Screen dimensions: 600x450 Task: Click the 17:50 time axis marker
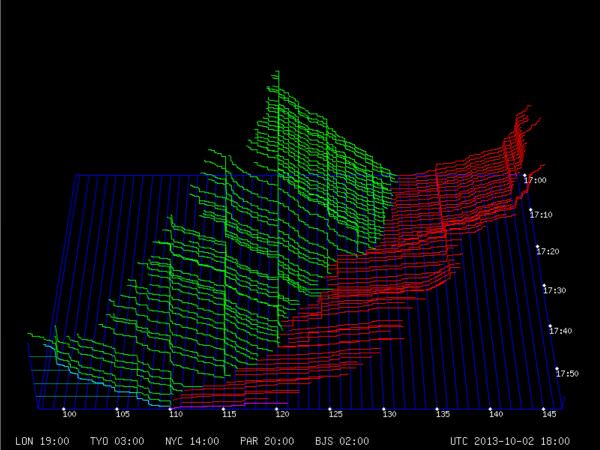click(567, 373)
